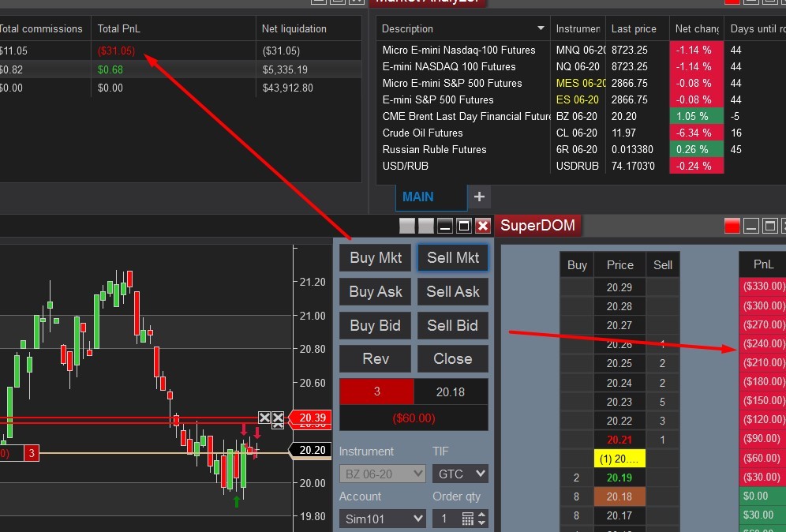This screenshot has height=532, width=786.
Task: Reverse position with the Rev button
Action: click(x=376, y=358)
